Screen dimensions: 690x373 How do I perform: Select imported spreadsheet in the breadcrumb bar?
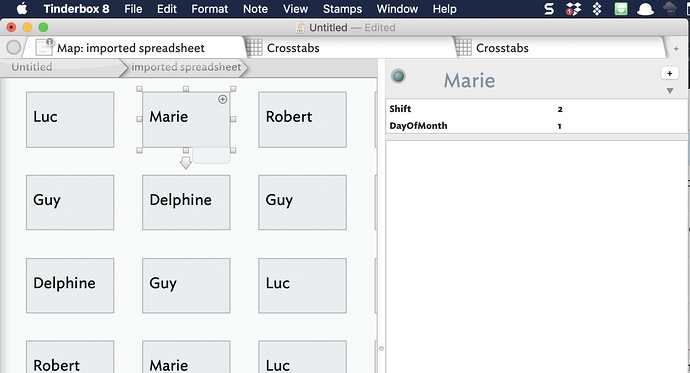click(x=186, y=67)
